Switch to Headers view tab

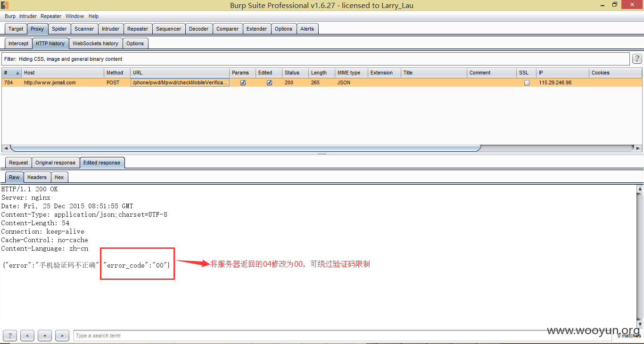37,177
